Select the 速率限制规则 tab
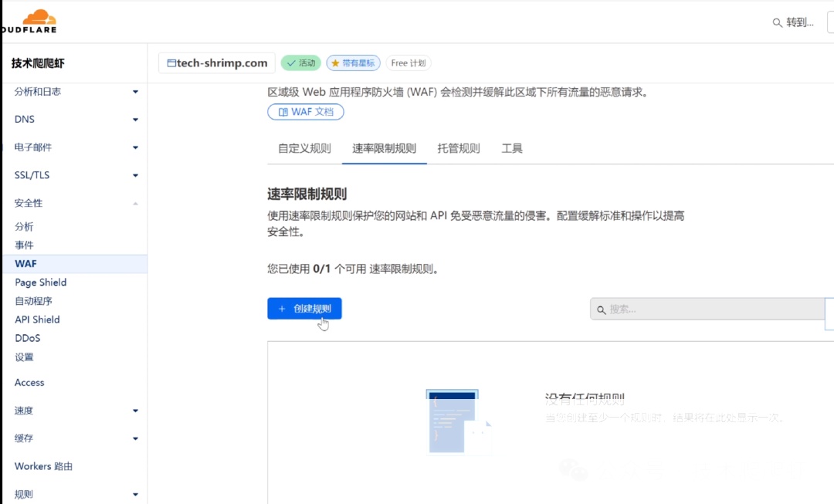834x504 pixels. [384, 148]
